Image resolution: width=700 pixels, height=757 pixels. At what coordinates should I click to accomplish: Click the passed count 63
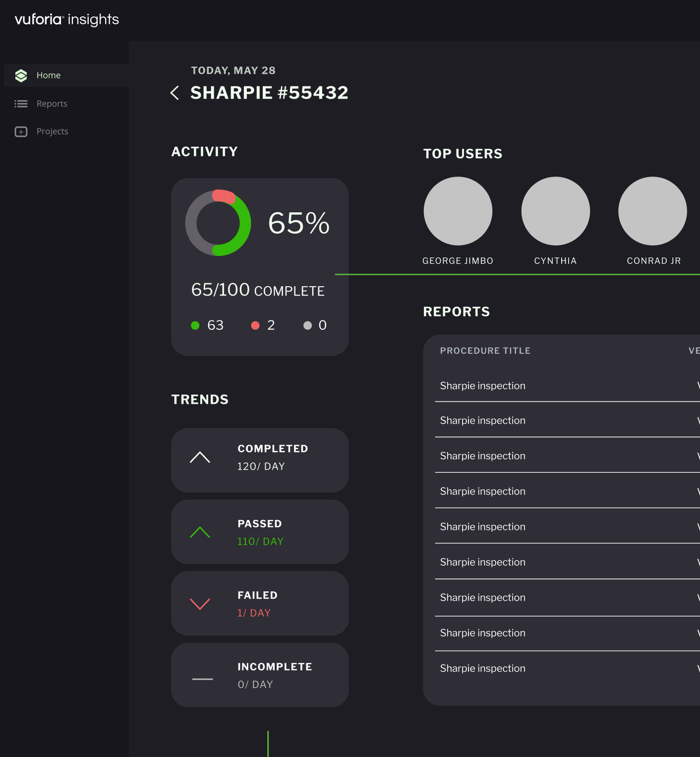[216, 325]
